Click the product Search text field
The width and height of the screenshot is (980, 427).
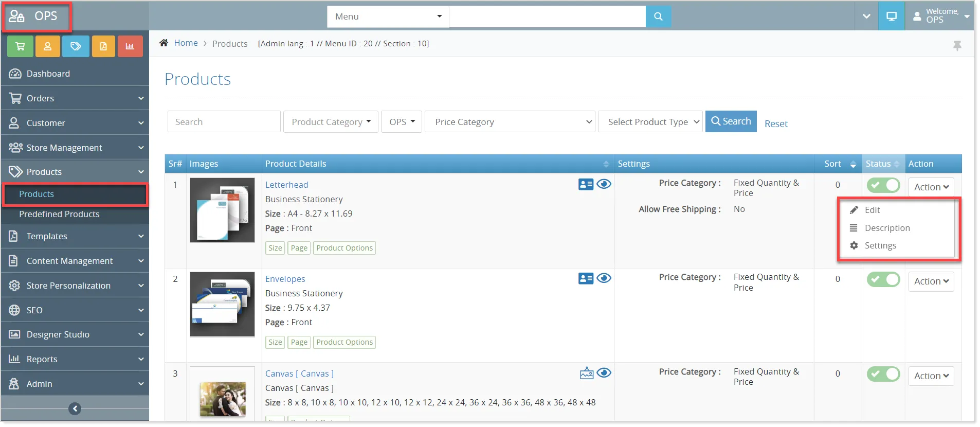click(x=224, y=122)
